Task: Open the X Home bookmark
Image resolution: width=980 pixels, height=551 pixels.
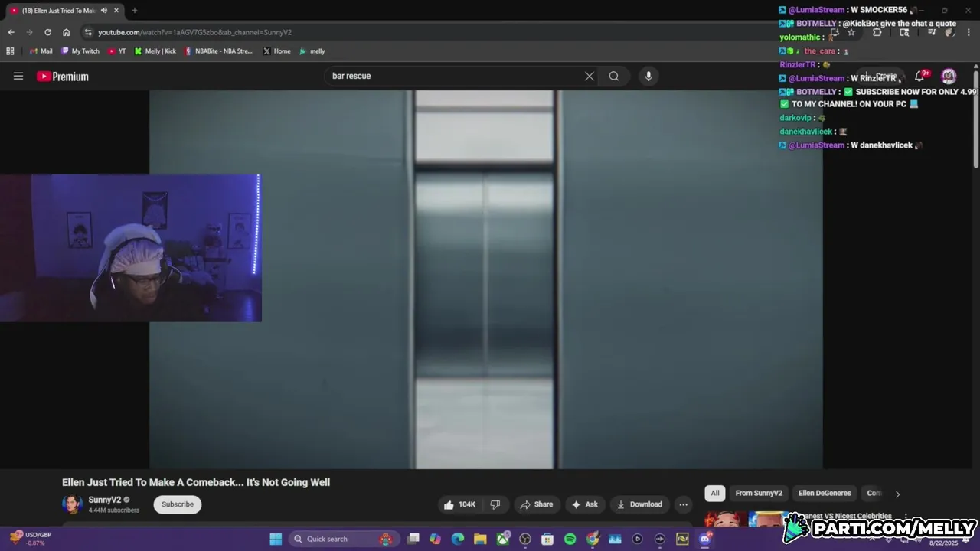Action: [x=277, y=51]
